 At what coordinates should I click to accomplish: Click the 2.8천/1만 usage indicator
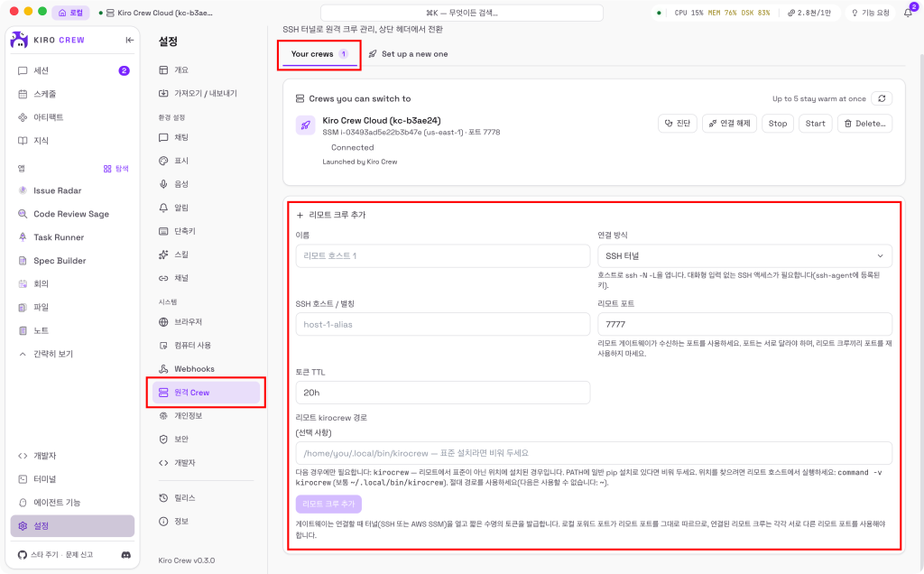(808, 13)
